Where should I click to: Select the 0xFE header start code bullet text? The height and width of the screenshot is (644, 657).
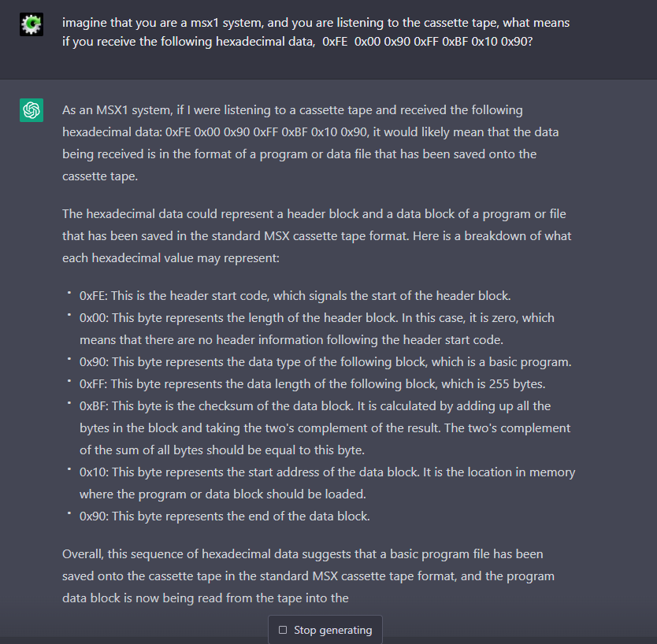click(295, 295)
